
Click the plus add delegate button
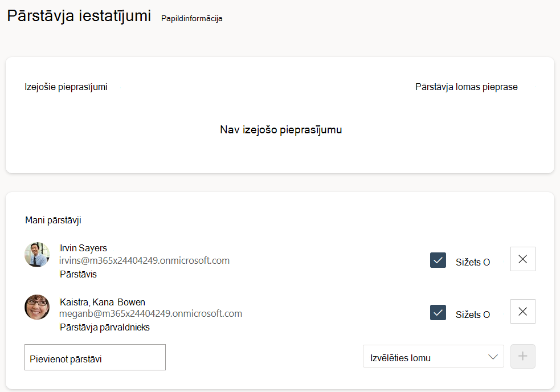click(523, 356)
